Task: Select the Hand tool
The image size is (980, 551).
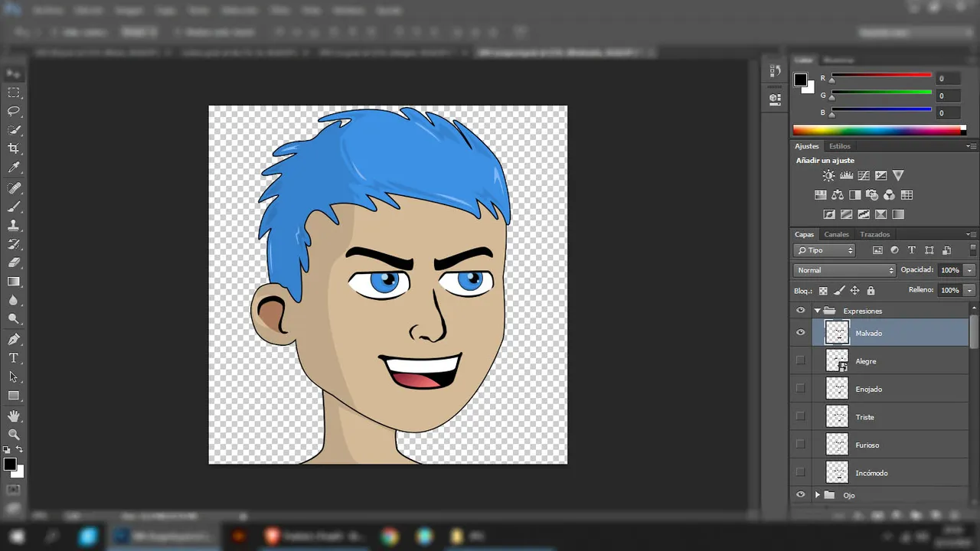Action: [14, 416]
